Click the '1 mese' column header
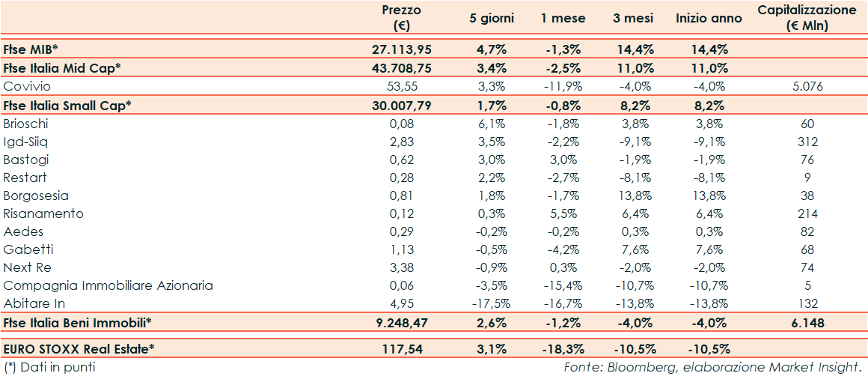 (x=563, y=19)
